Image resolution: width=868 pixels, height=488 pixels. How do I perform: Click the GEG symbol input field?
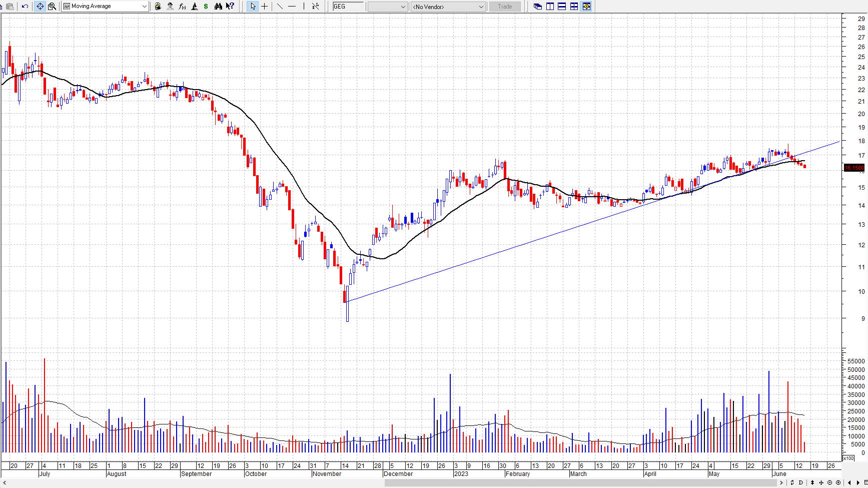pos(348,7)
